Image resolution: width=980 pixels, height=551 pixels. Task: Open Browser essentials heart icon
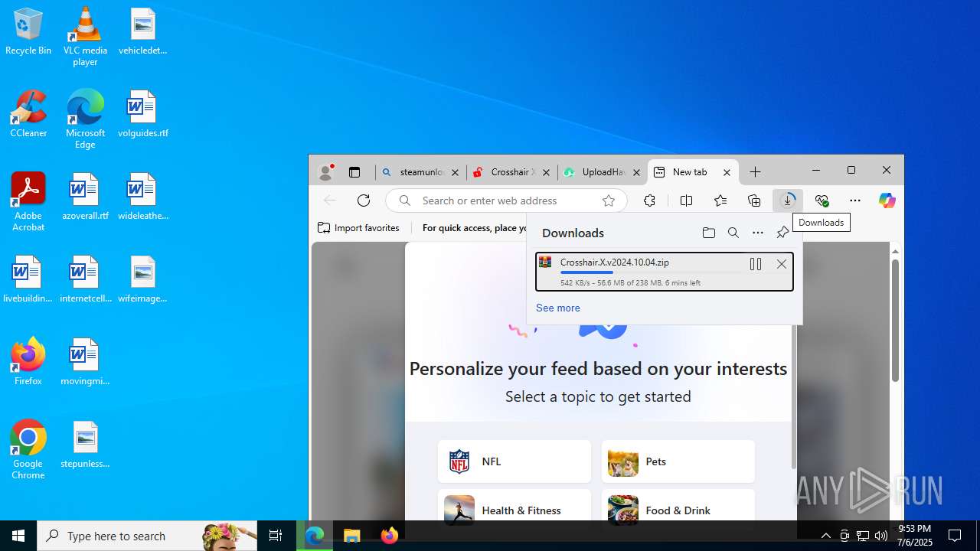pos(822,201)
